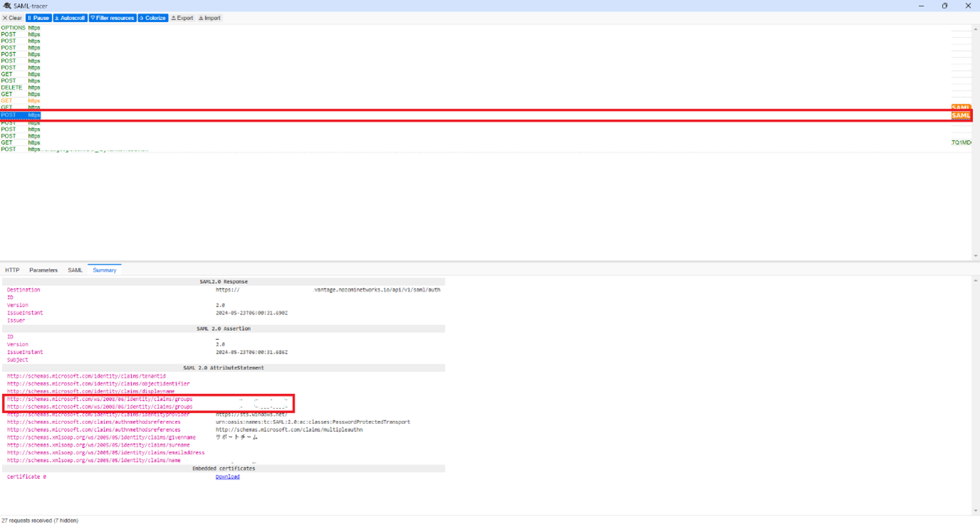Screen dimensions: 980x527
Task: Click the details pane scroll-up arrow
Action: click(976, 281)
